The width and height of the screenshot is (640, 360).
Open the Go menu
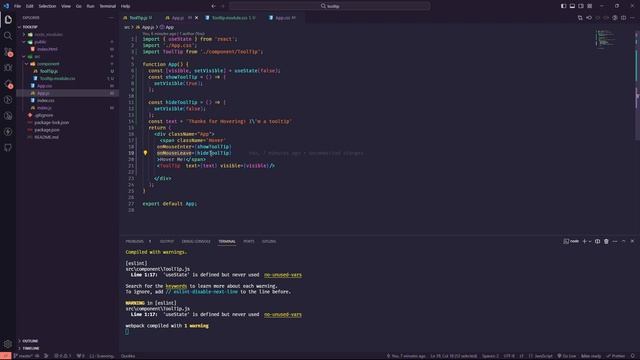coord(79,6)
